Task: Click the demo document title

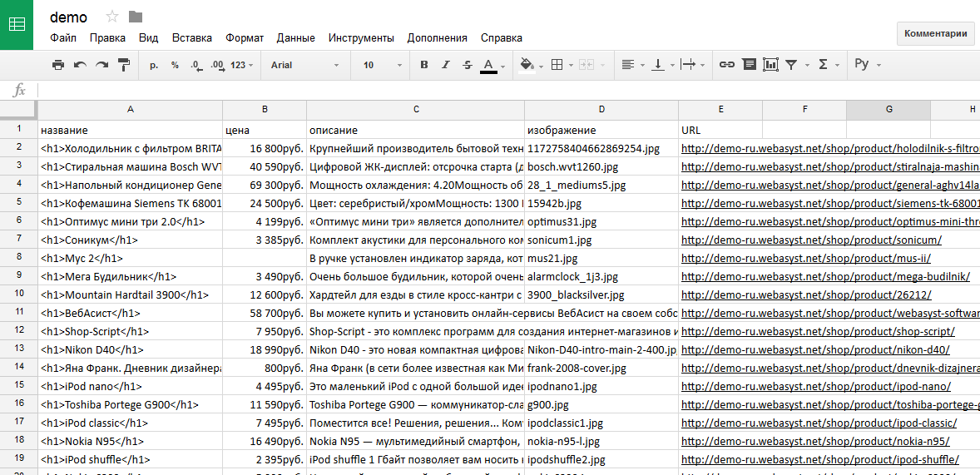Action: [x=69, y=17]
